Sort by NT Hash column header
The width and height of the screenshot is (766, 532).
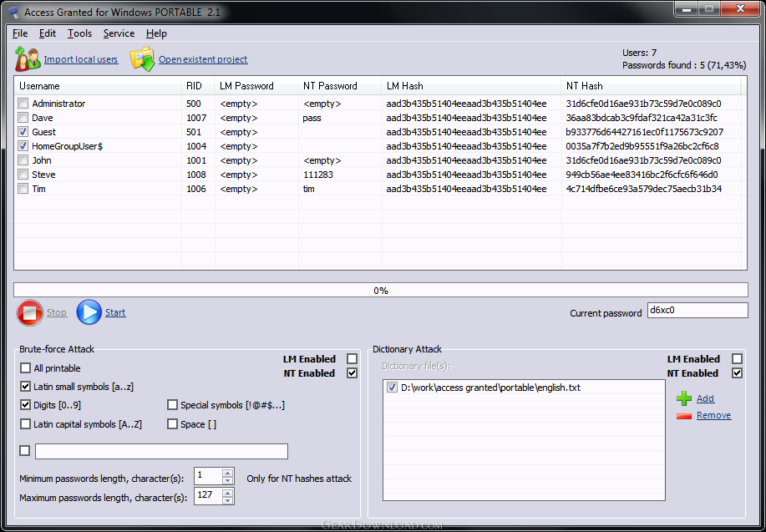tap(652, 86)
